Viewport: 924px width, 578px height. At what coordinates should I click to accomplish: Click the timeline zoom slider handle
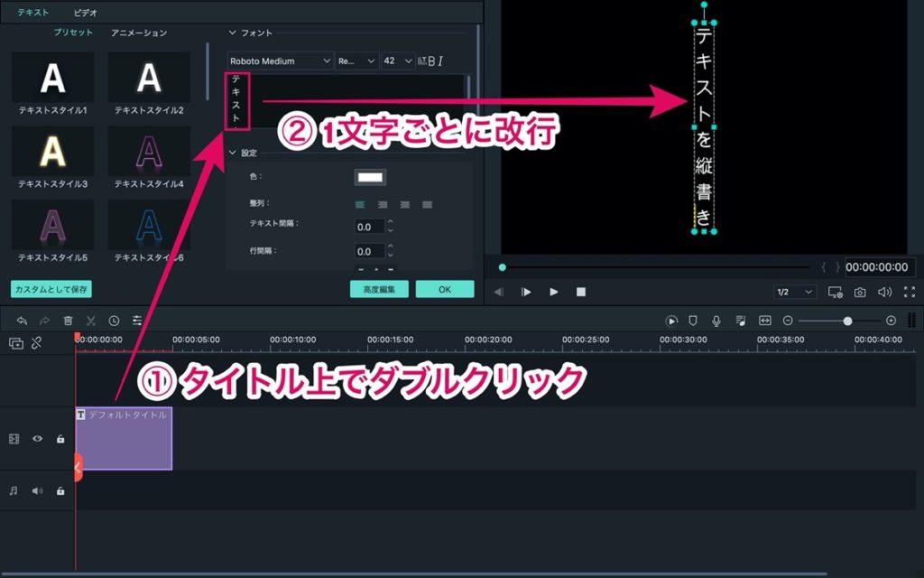847,321
